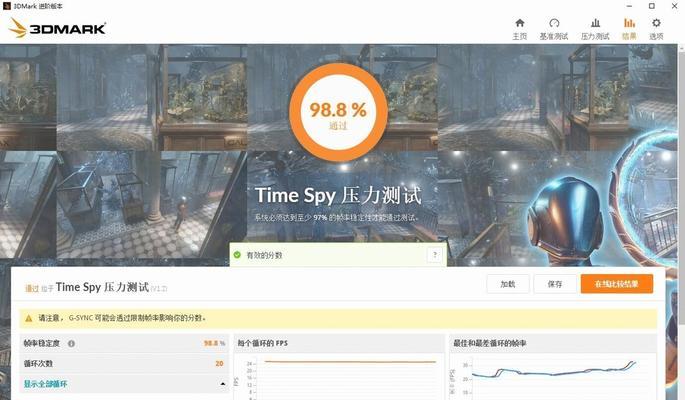Screen dimensions: 685x400
Task: Open the Stress Tests (压力测试) tab
Action: (x=595, y=29)
